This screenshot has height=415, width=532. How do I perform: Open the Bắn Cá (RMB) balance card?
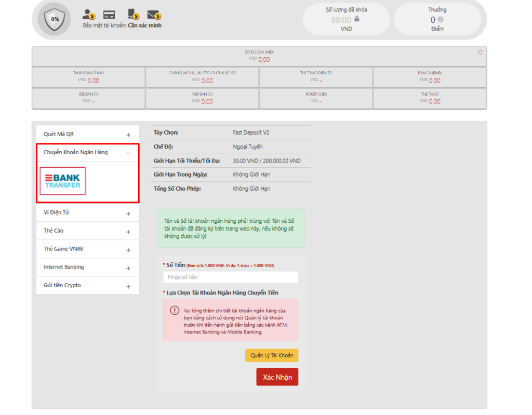(430, 77)
